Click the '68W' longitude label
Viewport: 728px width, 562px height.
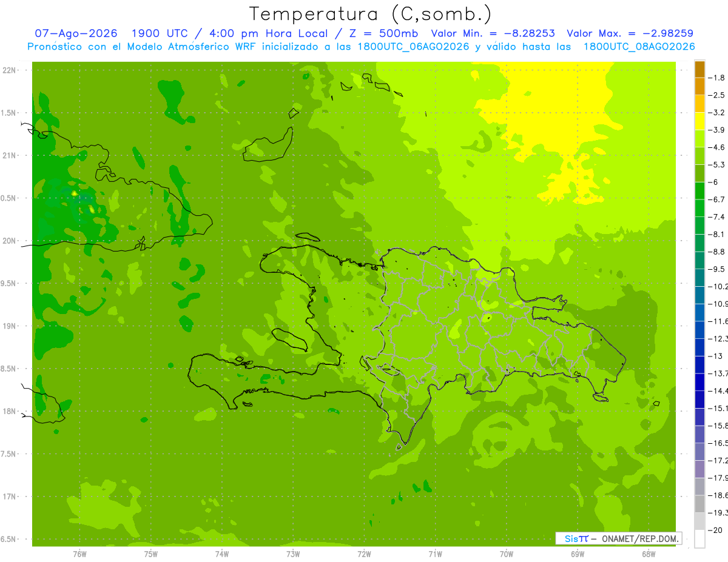[x=649, y=554]
